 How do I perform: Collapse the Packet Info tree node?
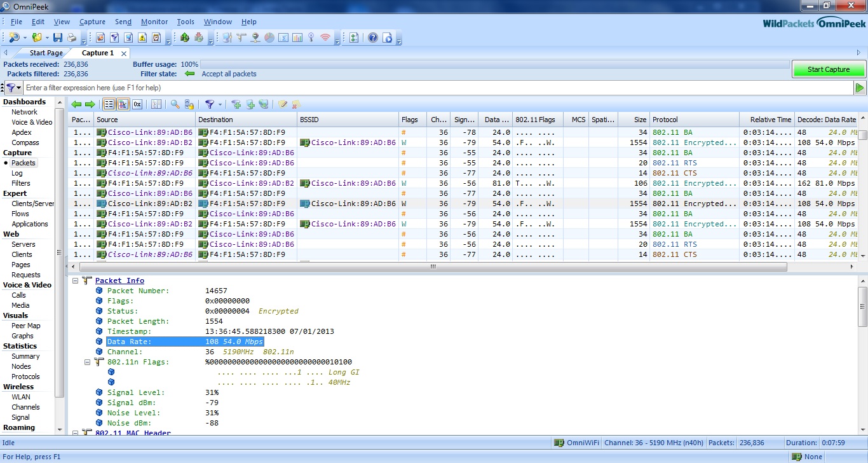point(76,280)
